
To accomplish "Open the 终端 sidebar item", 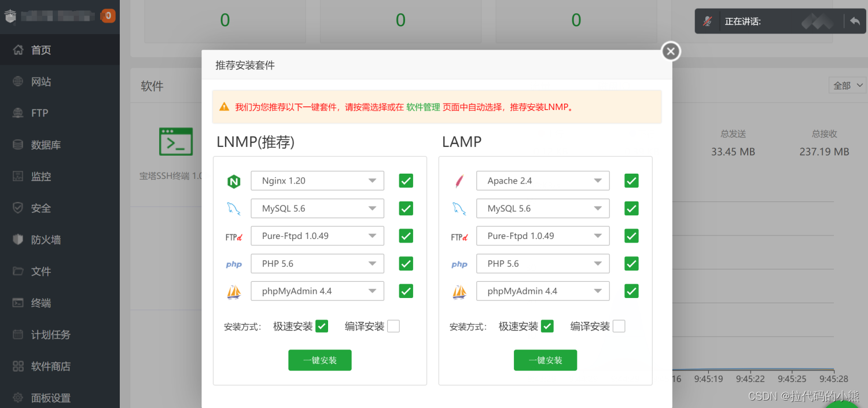I will [39, 303].
